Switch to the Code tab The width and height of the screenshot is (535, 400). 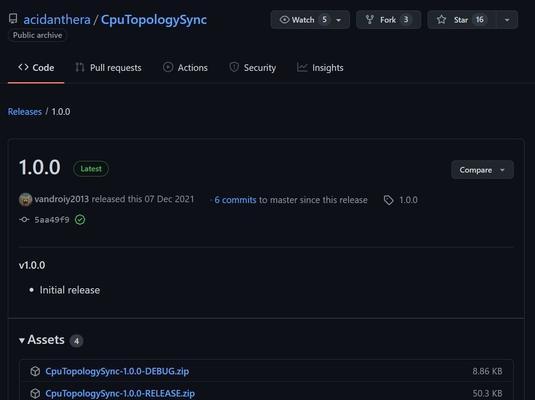pyautogui.click(x=36, y=68)
